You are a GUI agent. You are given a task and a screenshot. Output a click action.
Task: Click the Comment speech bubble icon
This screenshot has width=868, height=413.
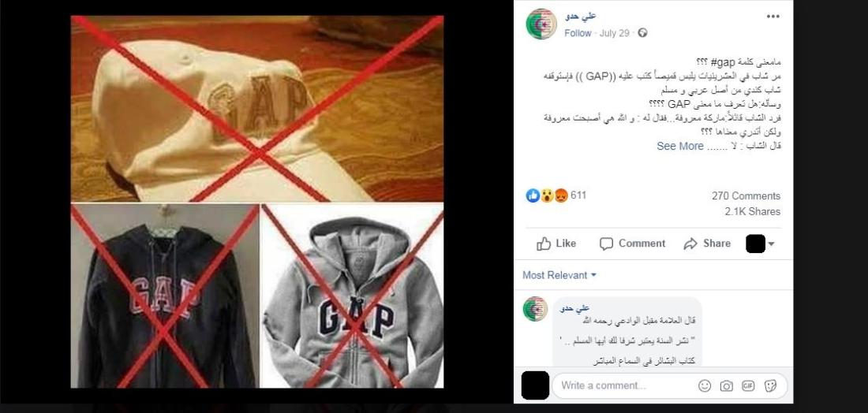[606, 244]
